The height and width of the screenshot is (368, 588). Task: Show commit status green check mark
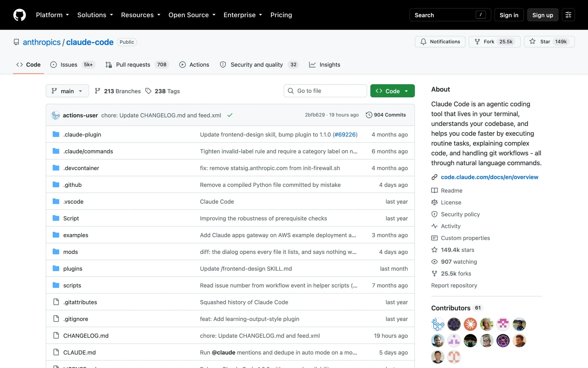coord(230,115)
